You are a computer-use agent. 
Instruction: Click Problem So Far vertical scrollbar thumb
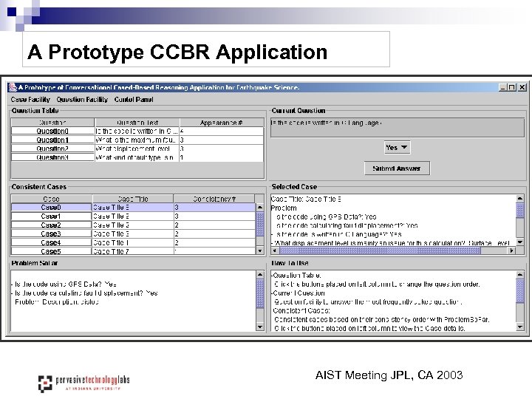click(260, 294)
